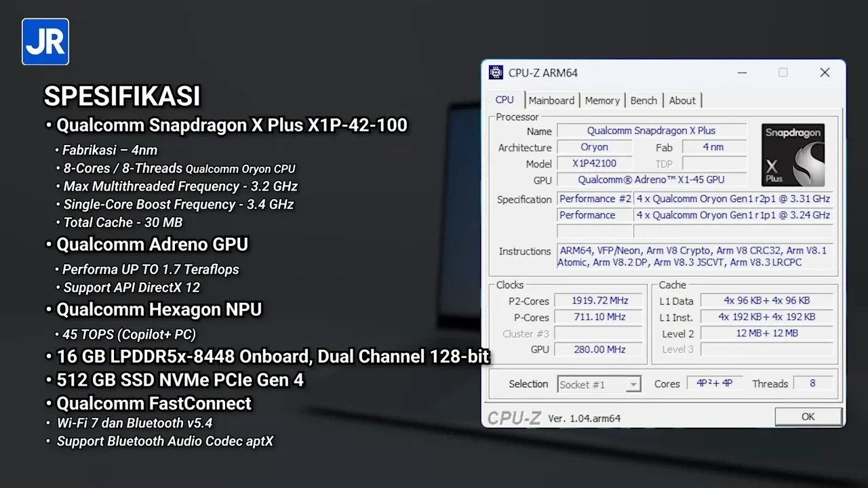Click the Wi-Fi 7 dan Bluetooth v5.4 line
Viewport: 868px width, 488px height.
coord(134,423)
